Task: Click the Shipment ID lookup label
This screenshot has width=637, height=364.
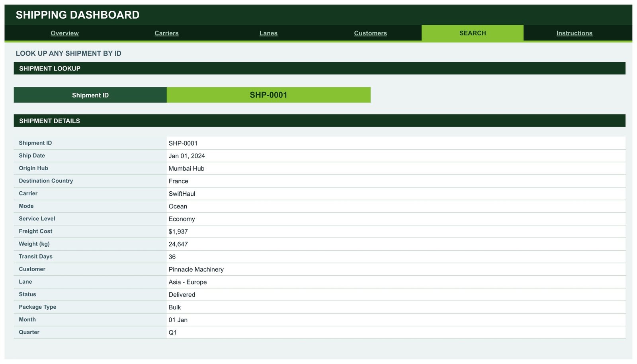Action: click(90, 95)
